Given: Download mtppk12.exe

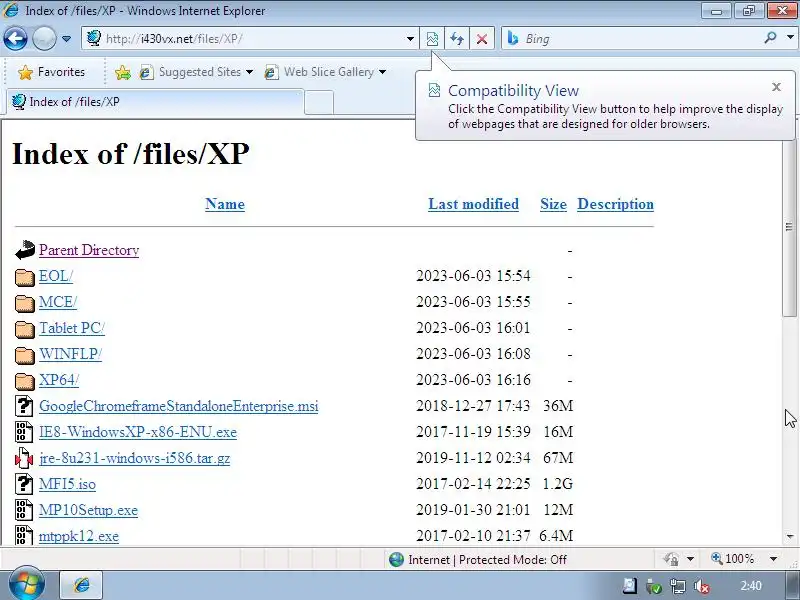Looking at the screenshot, I should [x=79, y=536].
